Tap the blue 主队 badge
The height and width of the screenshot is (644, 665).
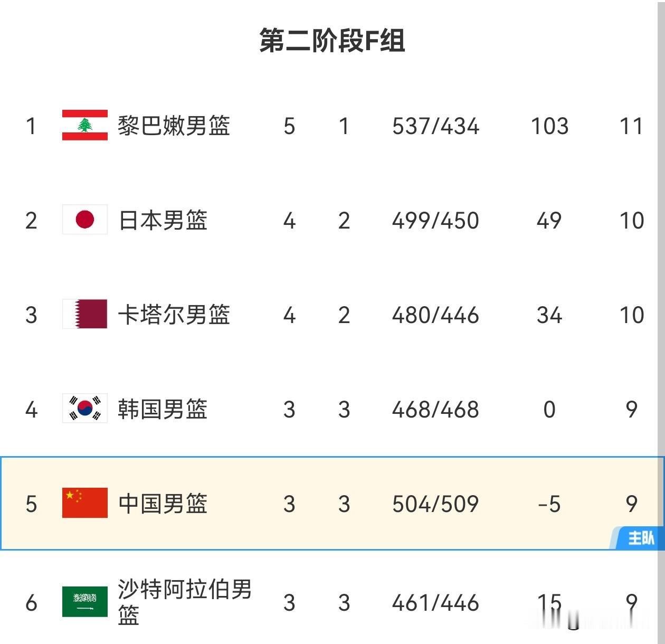637,538
